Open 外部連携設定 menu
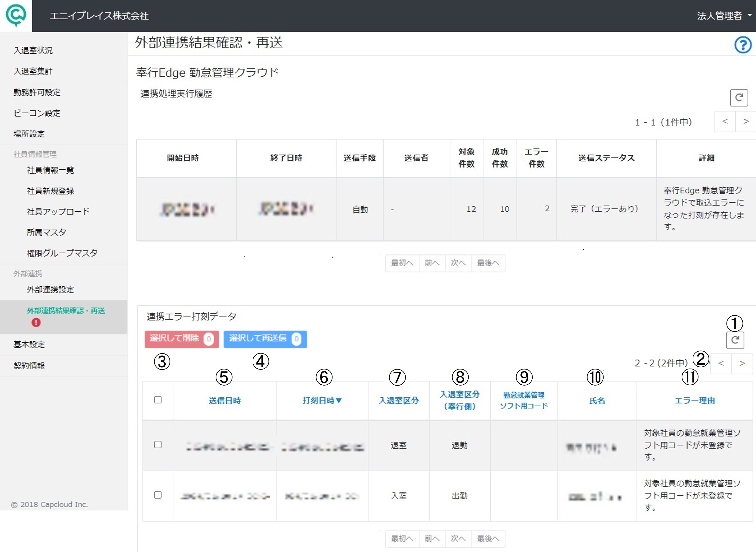 [50, 289]
